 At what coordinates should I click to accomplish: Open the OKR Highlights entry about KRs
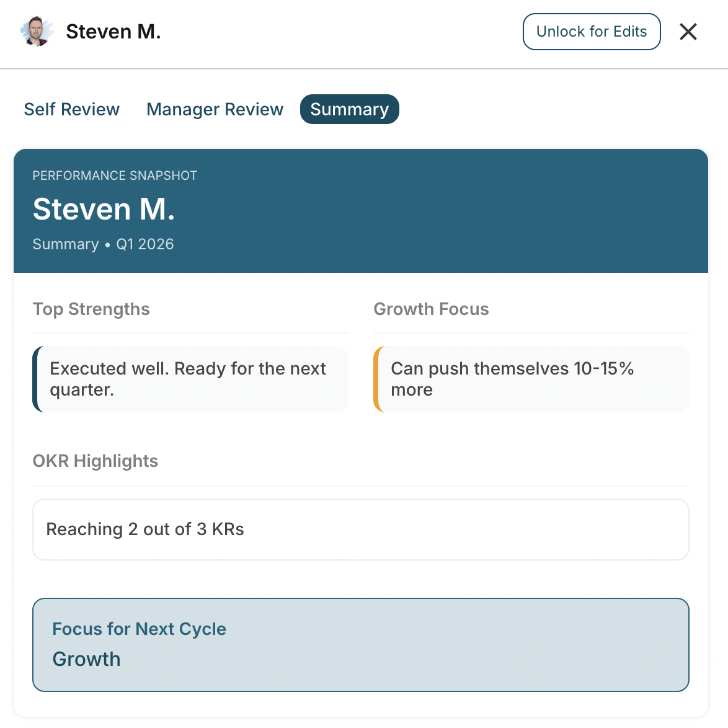(361, 530)
